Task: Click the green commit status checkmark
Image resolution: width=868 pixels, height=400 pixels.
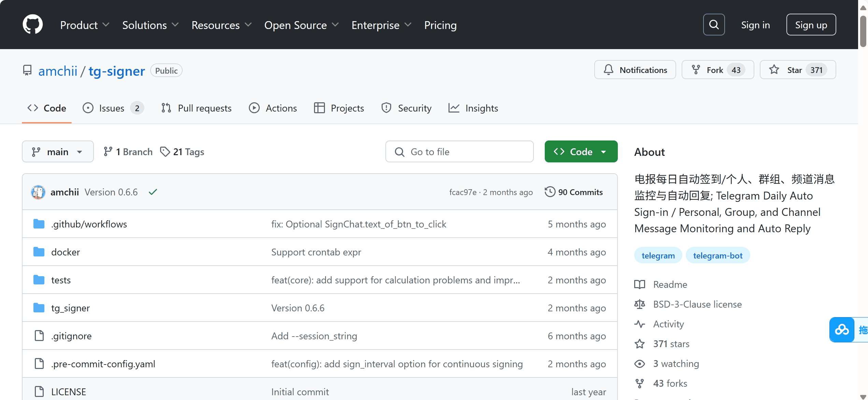Action: point(153,192)
